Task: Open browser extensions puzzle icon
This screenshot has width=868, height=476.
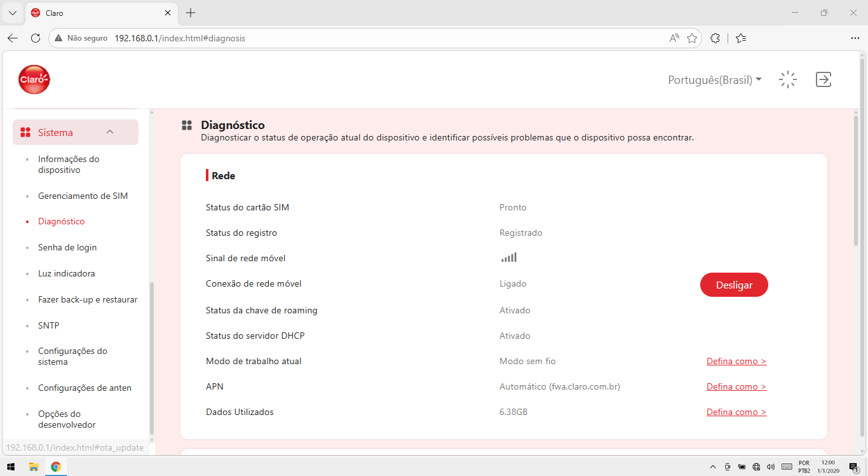Action: (715, 38)
